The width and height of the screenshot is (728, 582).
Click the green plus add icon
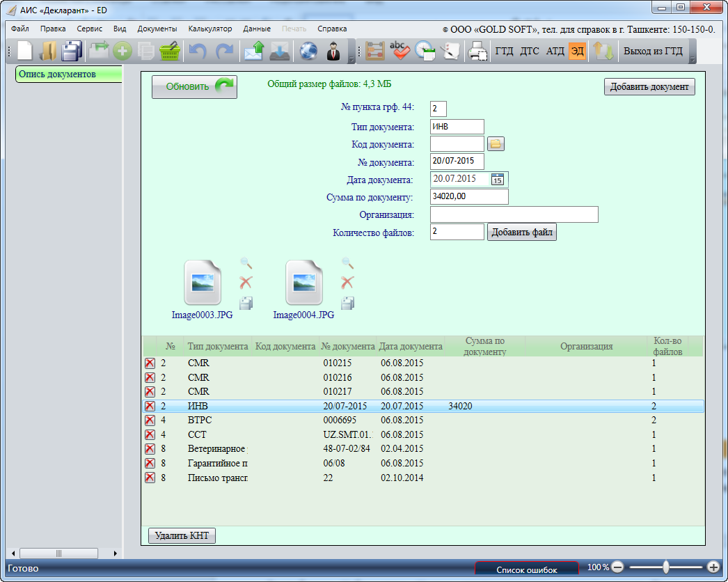[x=122, y=51]
